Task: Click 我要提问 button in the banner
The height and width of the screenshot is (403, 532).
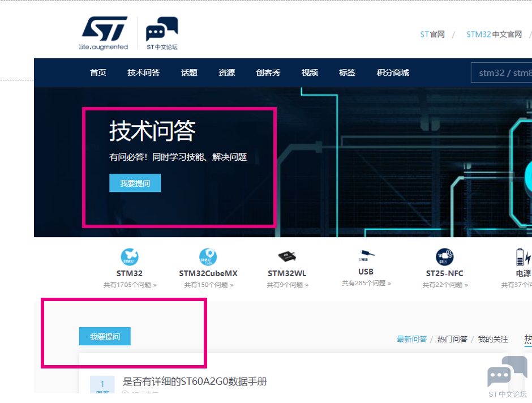Action: point(135,183)
